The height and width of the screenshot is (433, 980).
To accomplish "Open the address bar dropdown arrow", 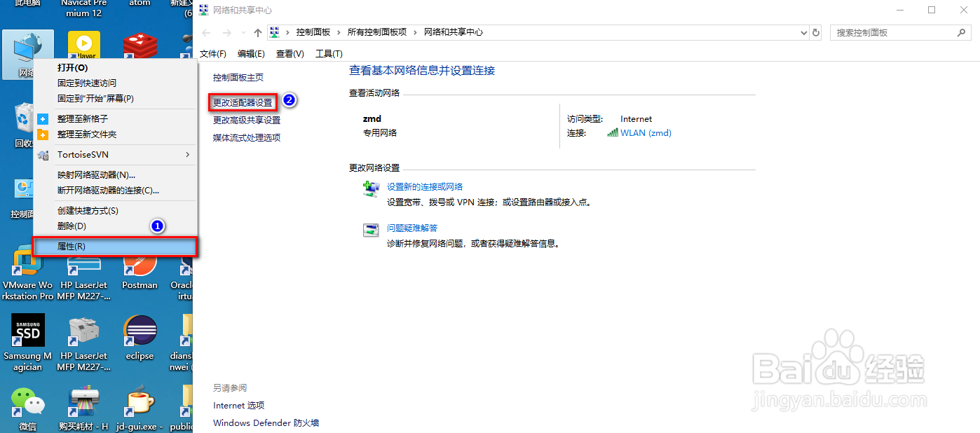I will (x=803, y=32).
